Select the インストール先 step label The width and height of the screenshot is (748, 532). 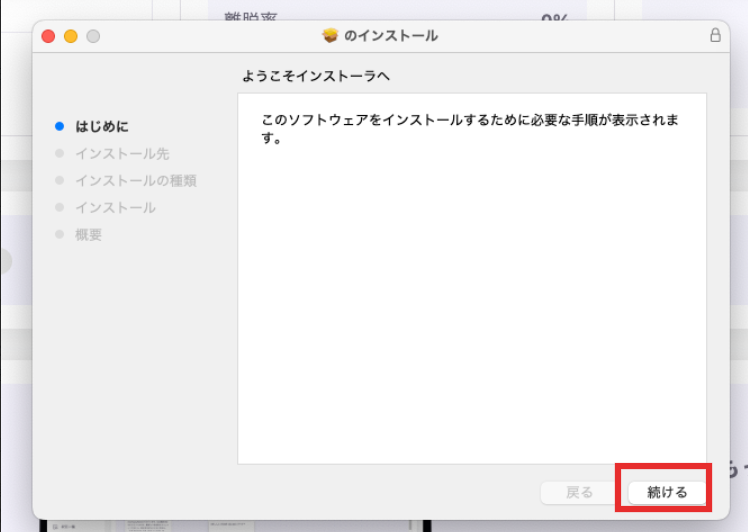coord(122,153)
